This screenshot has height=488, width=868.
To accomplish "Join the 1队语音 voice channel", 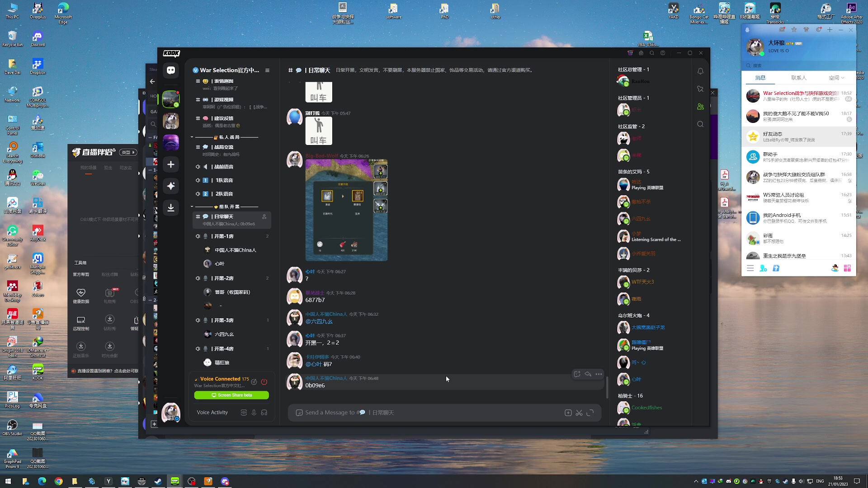I will click(x=232, y=180).
